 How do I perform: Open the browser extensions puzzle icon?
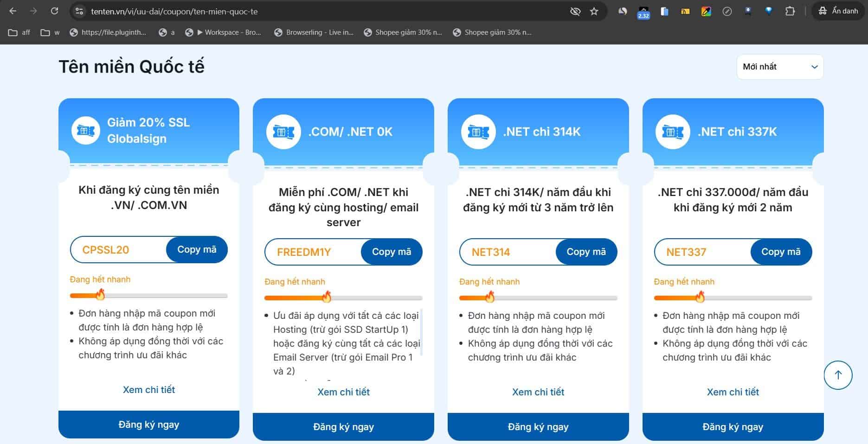pyautogui.click(x=790, y=10)
